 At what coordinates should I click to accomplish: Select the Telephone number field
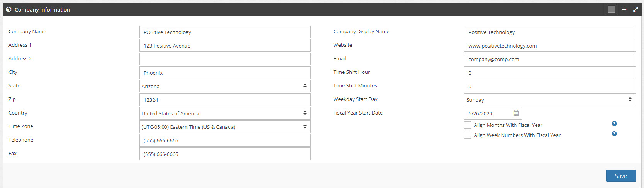(x=225, y=140)
